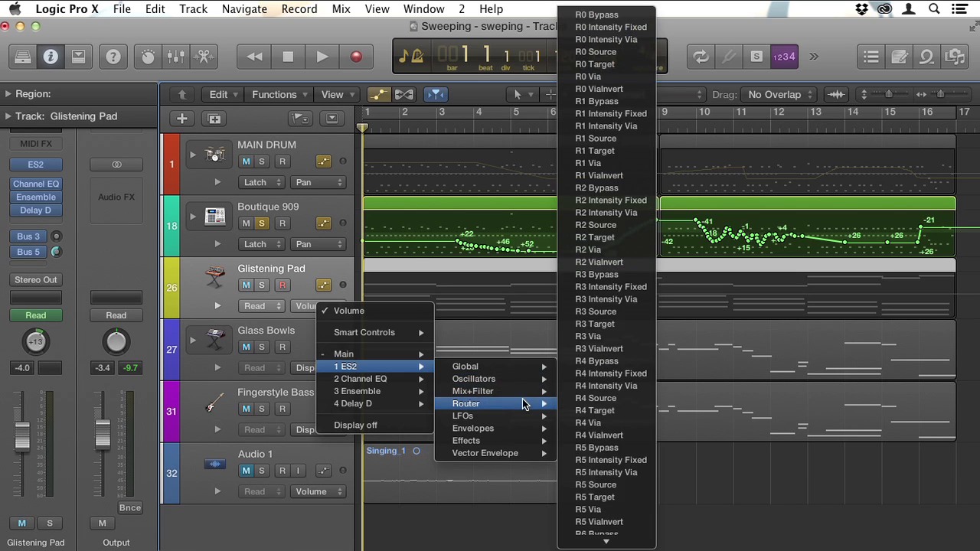Click the Bnce bounce button
980x551 pixels.
point(129,507)
